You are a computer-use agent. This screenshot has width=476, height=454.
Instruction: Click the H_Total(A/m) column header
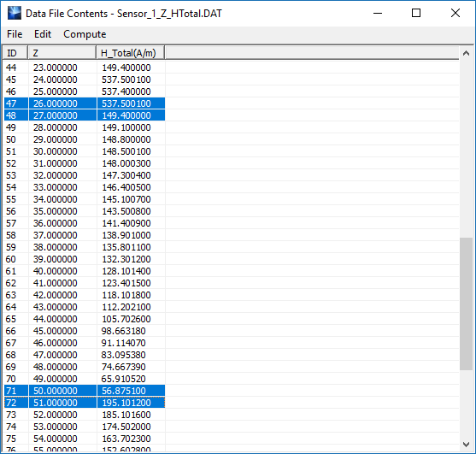[x=131, y=53]
